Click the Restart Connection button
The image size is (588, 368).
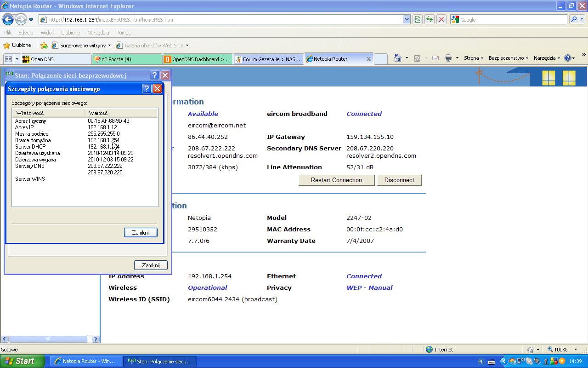point(336,180)
